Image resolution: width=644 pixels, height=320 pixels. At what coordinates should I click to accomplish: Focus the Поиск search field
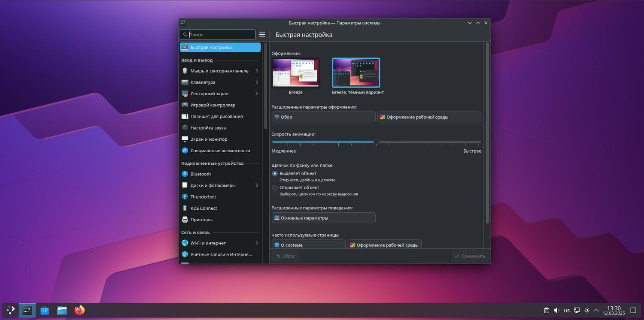pyautogui.click(x=218, y=35)
